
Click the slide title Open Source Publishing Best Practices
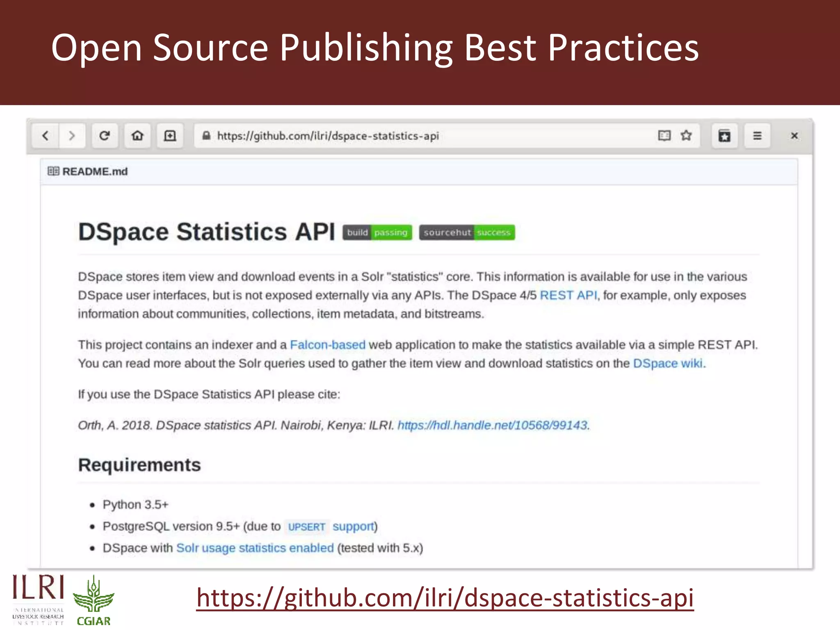(375, 48)
